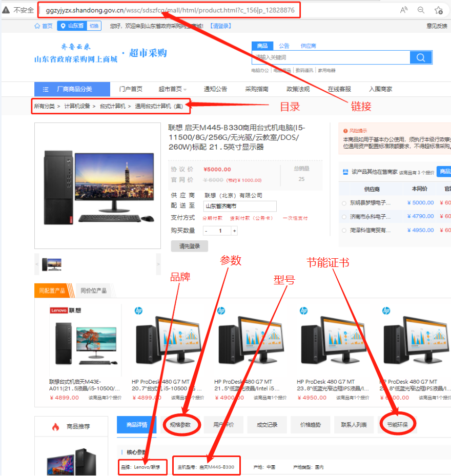The image size is (451, 476).
Task: Open 入围商家 in navigation bar
Action: click(x=381, y=89)
